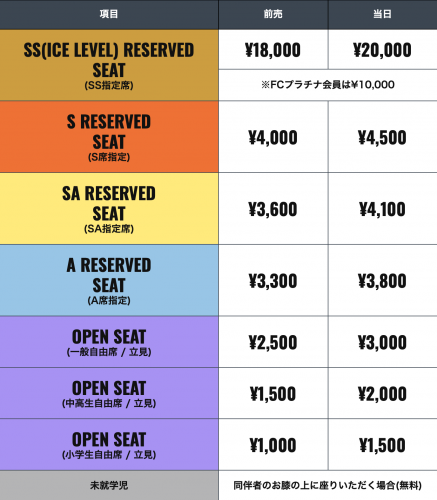Select the orange S RESERVED SEAT cell
The height and width of the screenshot is (500, 437).
[109, 137]
